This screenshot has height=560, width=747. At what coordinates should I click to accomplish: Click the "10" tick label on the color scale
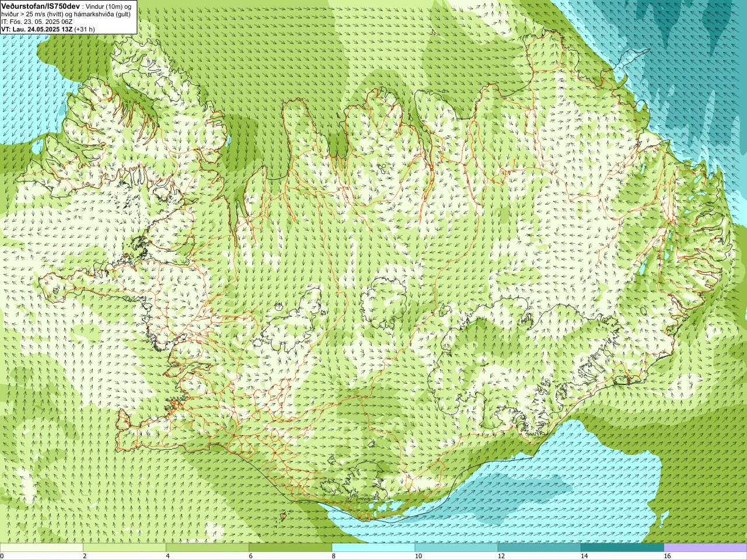418,556
